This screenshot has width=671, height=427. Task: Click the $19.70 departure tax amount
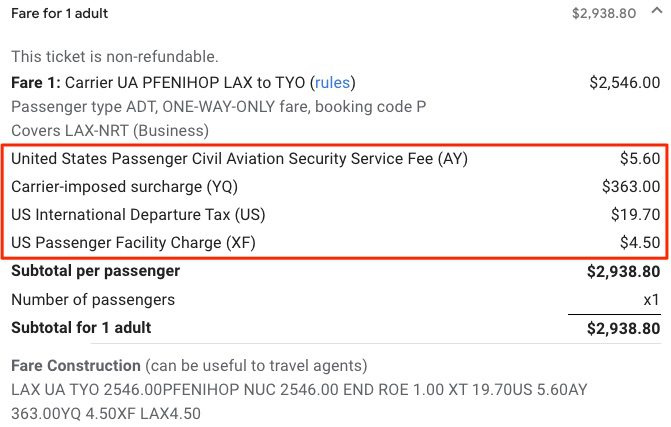[635, 214]
